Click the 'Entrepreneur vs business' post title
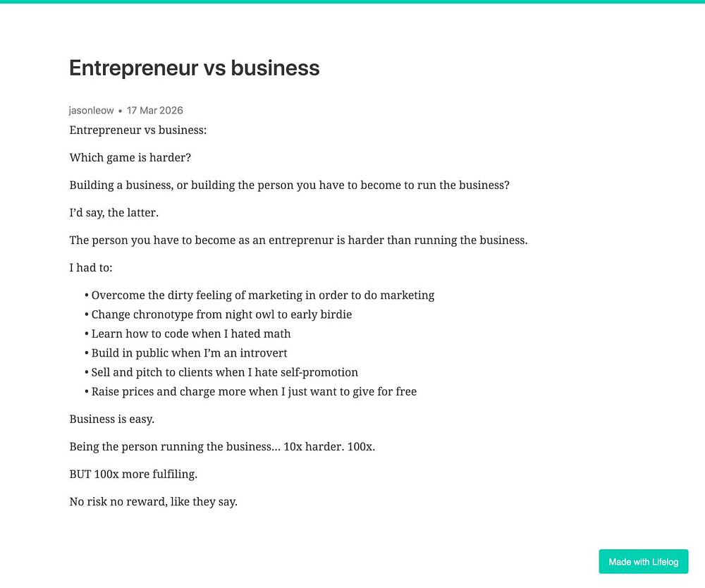705x588 pixels. [194, 68]
